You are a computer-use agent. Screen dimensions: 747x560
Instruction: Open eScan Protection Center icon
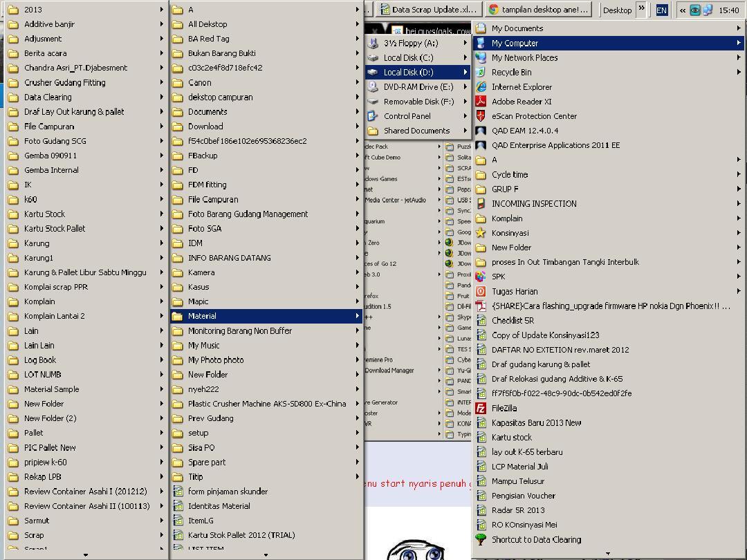pos(481,115)
